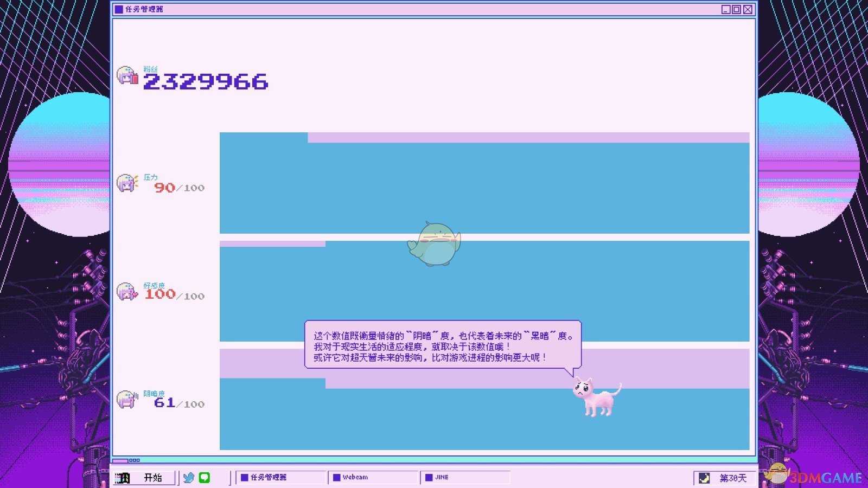Click the affection (好感度) character icon
Screen dimensions: 868x488
pos(127,292)
